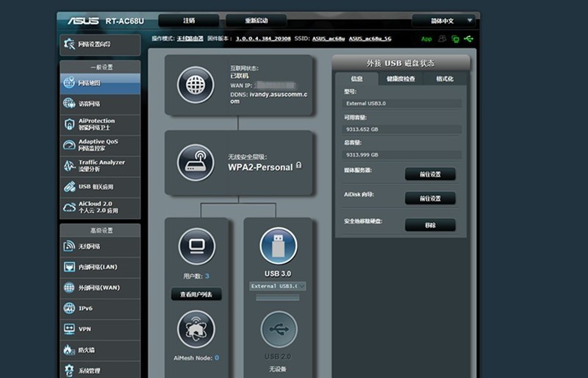This screenshot has width=588, height=378.
Task: Open USB 相关应用 page
Action: 100,187
